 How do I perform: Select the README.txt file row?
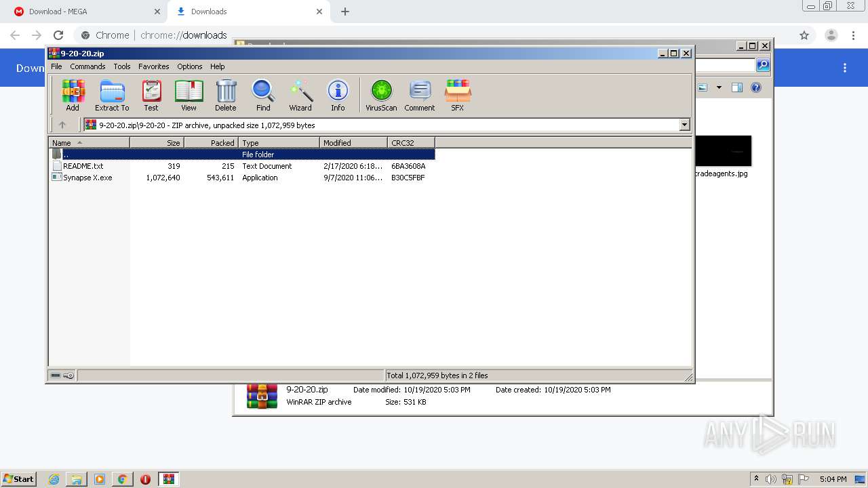coord(242,166)
